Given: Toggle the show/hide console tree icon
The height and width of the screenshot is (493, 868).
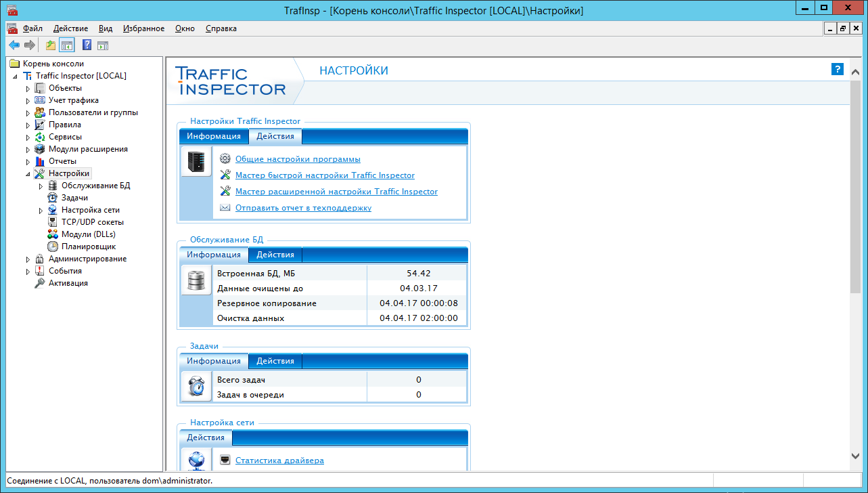Looking at the screenshot, I should pos(66,45).
